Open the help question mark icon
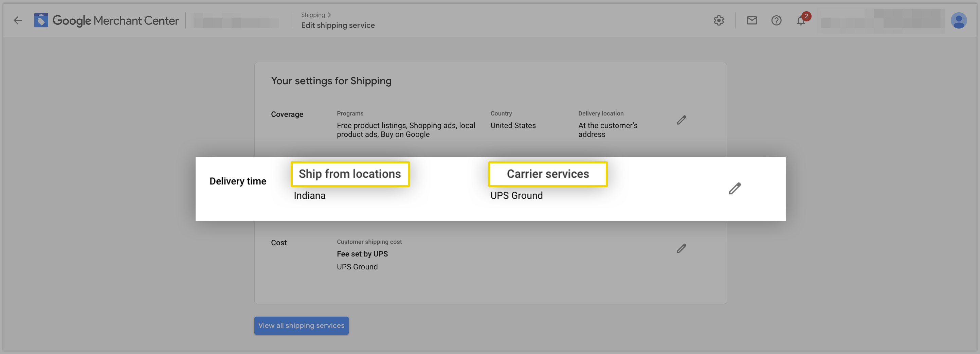This screenshot has width=980, height=354. coord(776,21)
